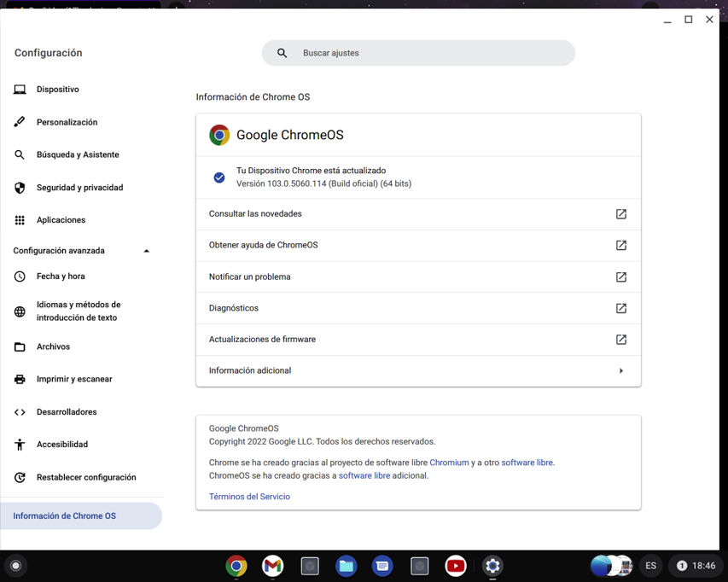Click external link icon for Actualizaciones de firmware
Image resolution: width=728 pixels, height=582 pixels.
621,340
